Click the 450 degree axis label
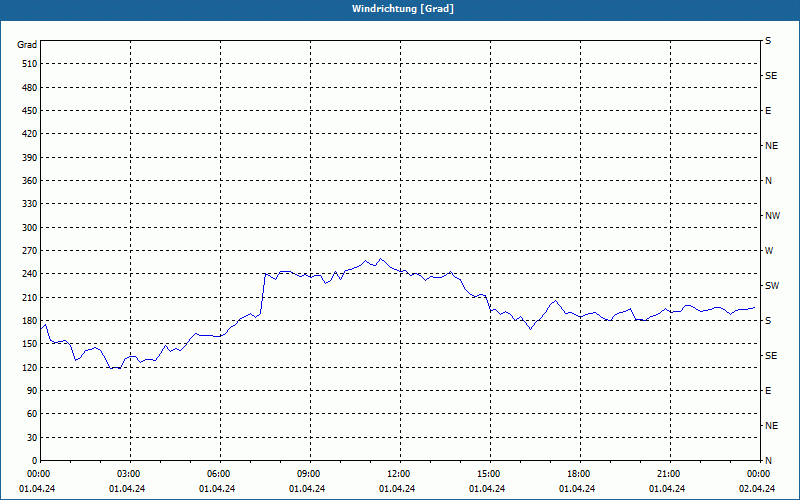Viewport: 800px width, 500px height. [30, 111]
